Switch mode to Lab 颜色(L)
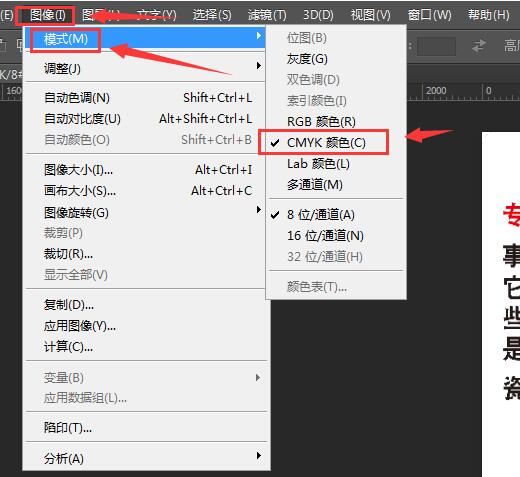 click(x=337, y=164)
